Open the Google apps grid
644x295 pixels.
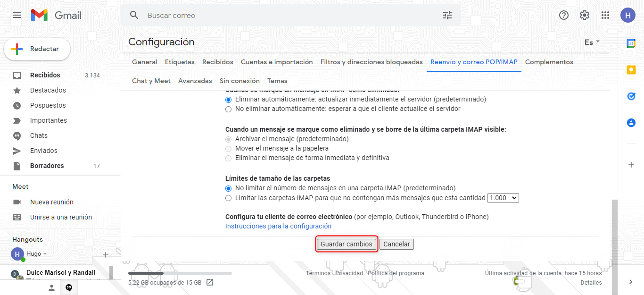point(605,15)
